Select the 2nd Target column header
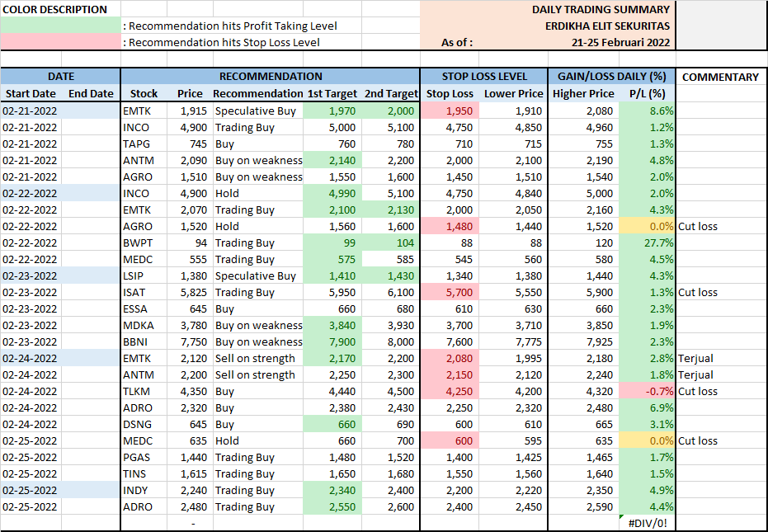The width and height of the screenshot is (768, 532). (x=390, y=94)
